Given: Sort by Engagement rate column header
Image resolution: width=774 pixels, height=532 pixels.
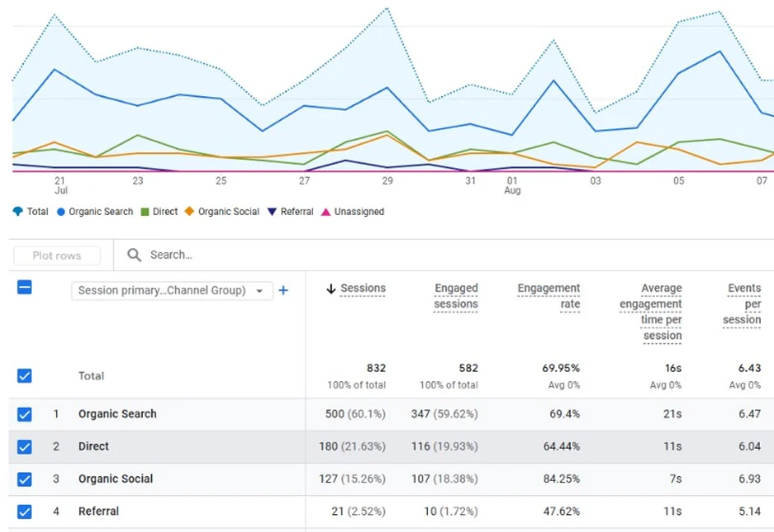Looking at the screenshot, I should (x=549, y=296).
